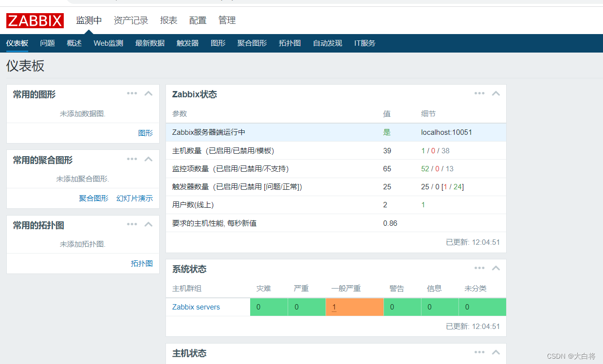
Task: Collapse the 主机状态 widget
Action: click(x=496, y=352)
